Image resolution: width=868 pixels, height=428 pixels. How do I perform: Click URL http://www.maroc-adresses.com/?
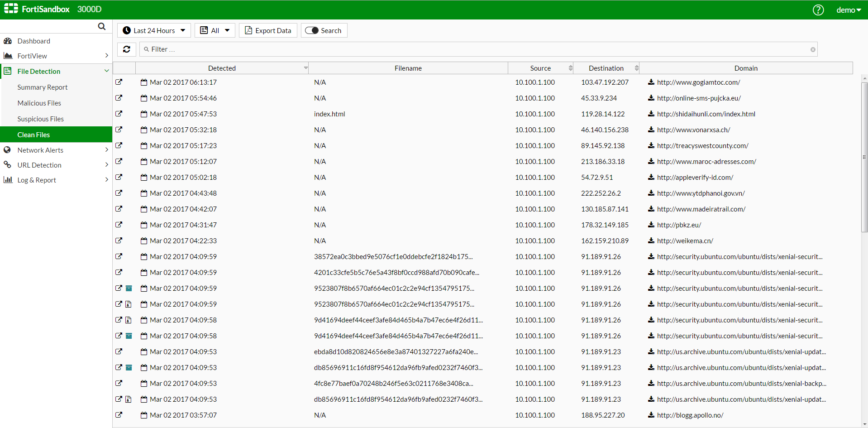[x=706, y=161]
